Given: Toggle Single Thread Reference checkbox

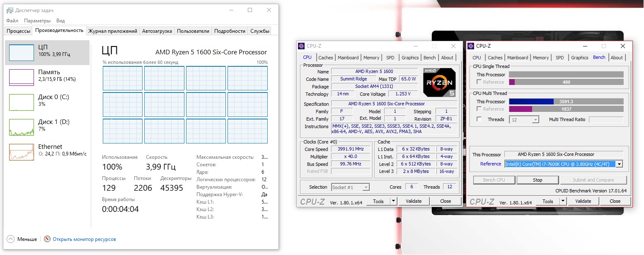Looking at the screenshot, I should click(x=479, y=82).
